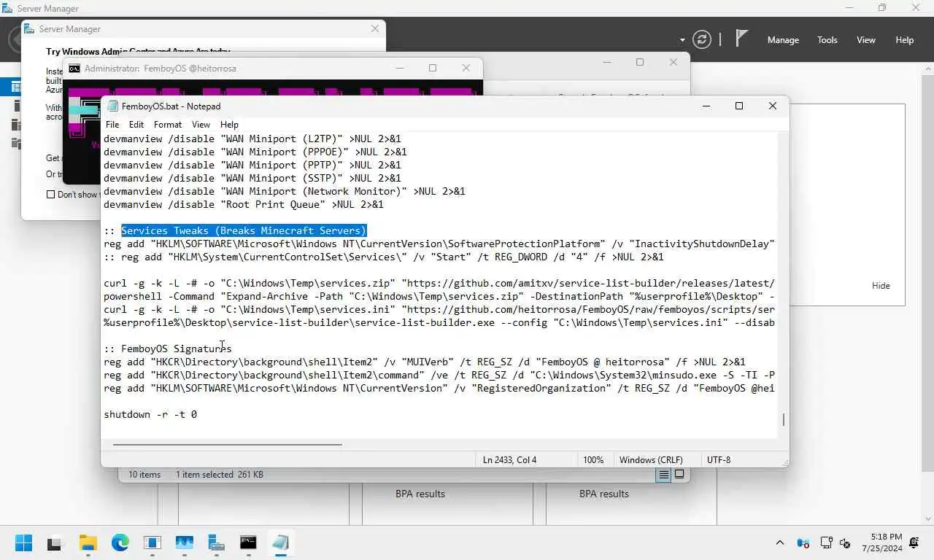Open Server Manager's Help menu
Image resolution: width=934 pixels, height=560 pixels.
tap(905, 40)
